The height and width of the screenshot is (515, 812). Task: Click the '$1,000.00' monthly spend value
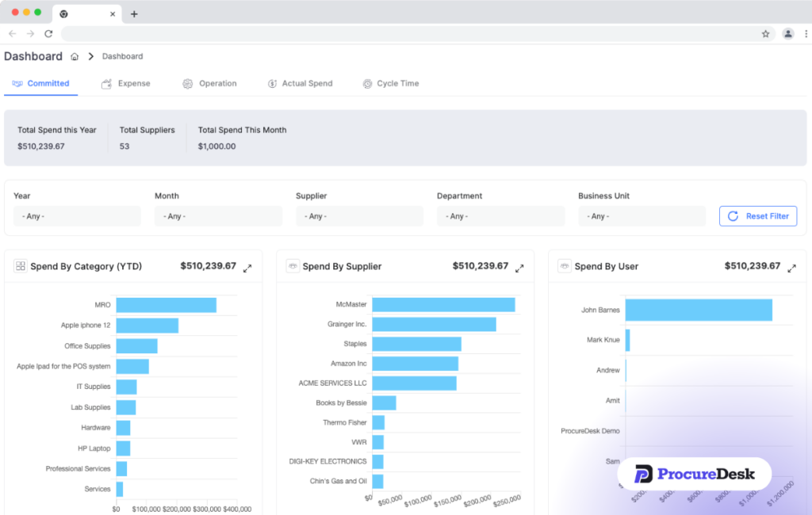click(x=216, y=147)
